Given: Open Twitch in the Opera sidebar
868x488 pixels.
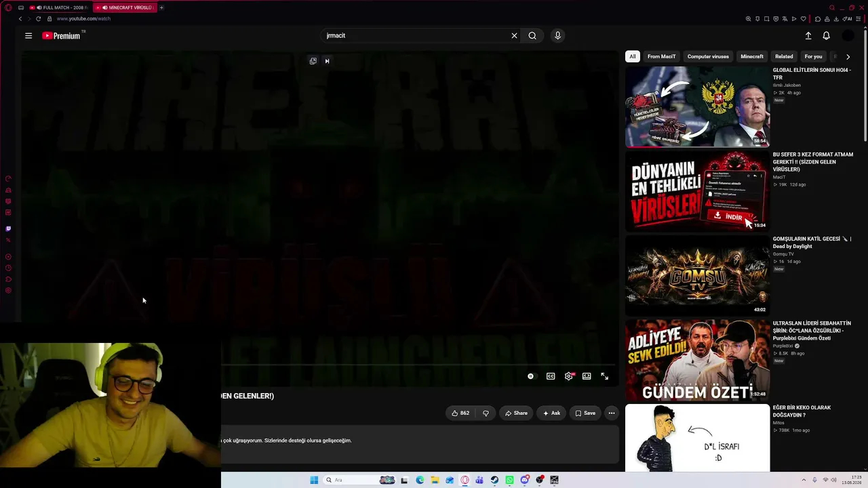Looking at the screenshot, I should 8,229.
